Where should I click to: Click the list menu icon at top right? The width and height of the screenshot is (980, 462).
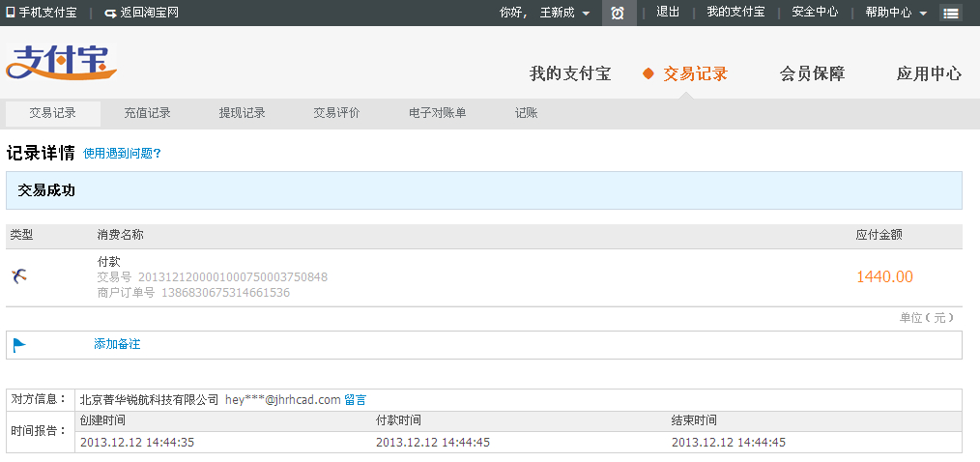951,14
